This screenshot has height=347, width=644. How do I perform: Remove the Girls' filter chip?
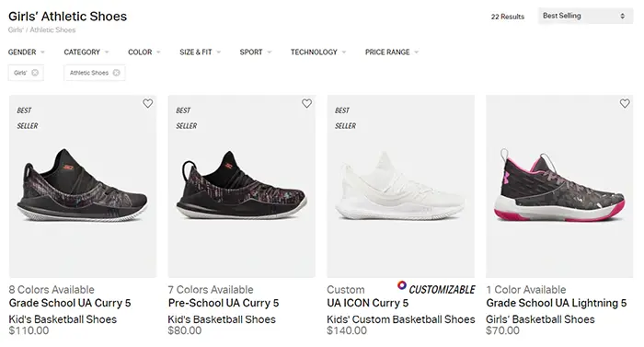[35, 73]
